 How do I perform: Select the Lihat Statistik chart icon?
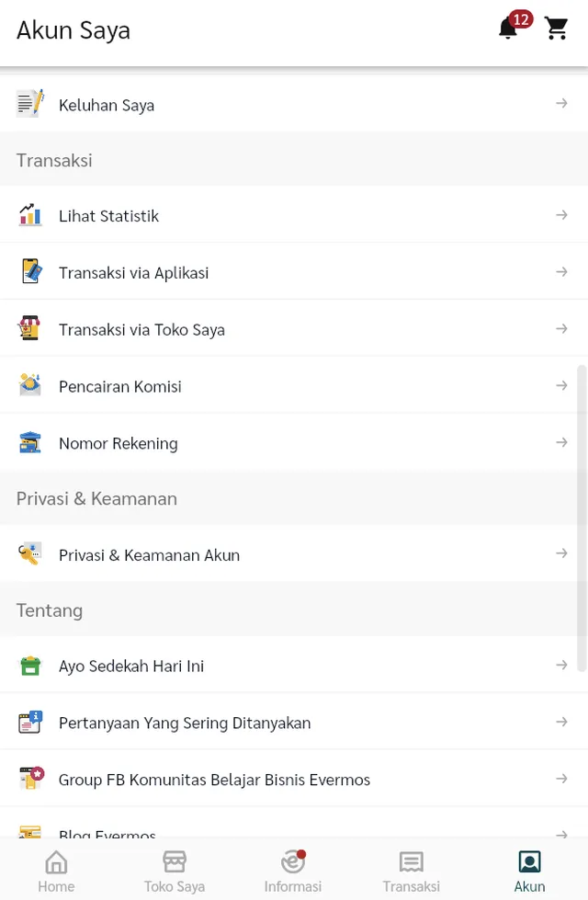pos(28,214)
